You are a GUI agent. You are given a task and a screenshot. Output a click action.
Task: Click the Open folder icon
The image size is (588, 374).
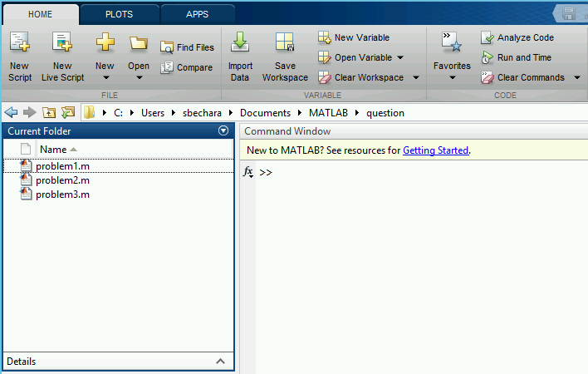(139, 43)
